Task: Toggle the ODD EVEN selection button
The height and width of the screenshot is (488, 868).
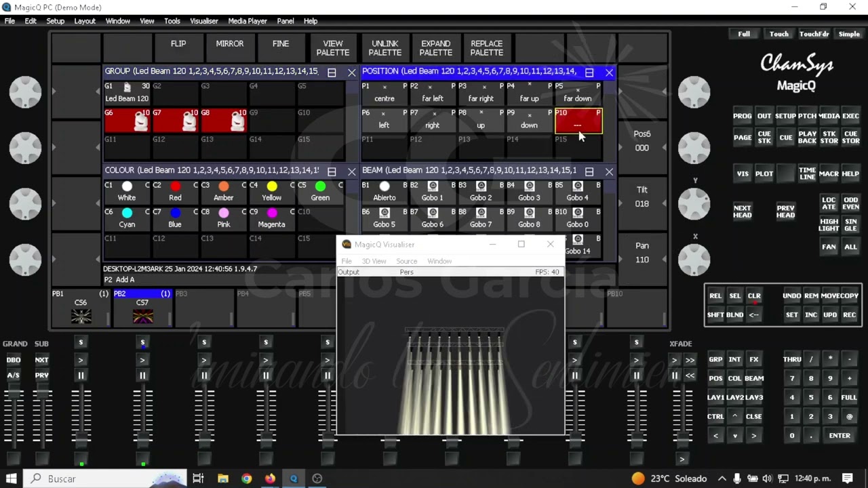Action: pos(850,204)
